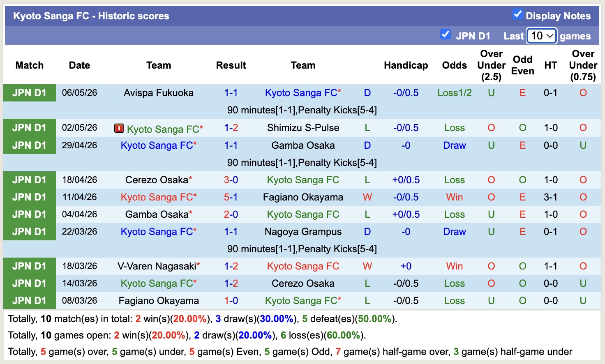
Task: Open Avispa Fukuoka team link
Action: [159, 93]
